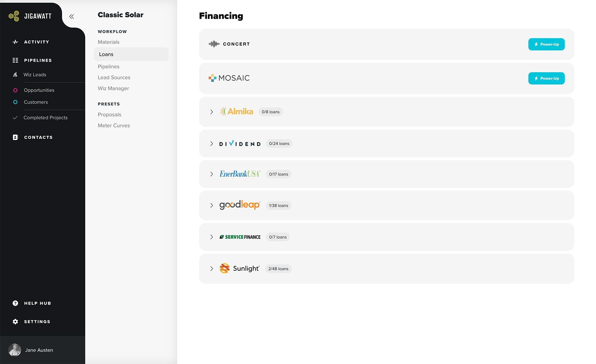Image resolution: width=596 pixels, height=364 pixels.
Task: Click the goodleap logo
Action: [x=240, y=205]
